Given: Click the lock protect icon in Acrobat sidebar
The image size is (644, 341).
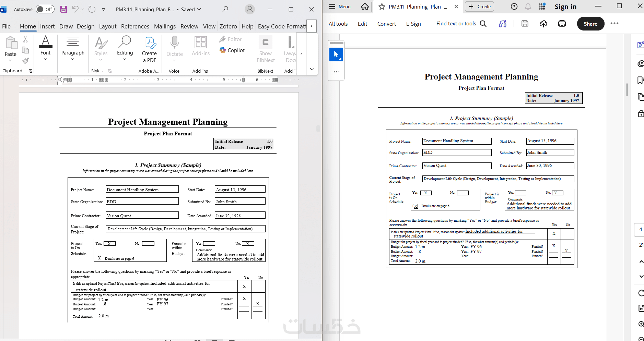Looking at the screenshot, I should click(x=641, y=113).
